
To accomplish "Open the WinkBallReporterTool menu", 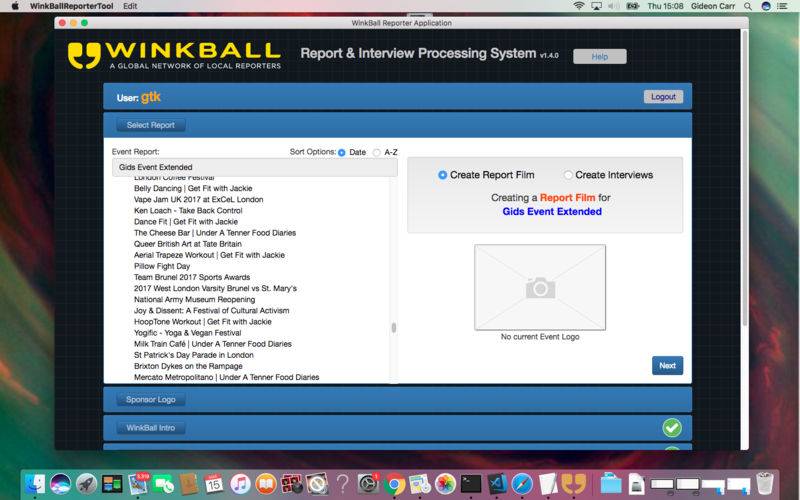I will tap(71, 6).
